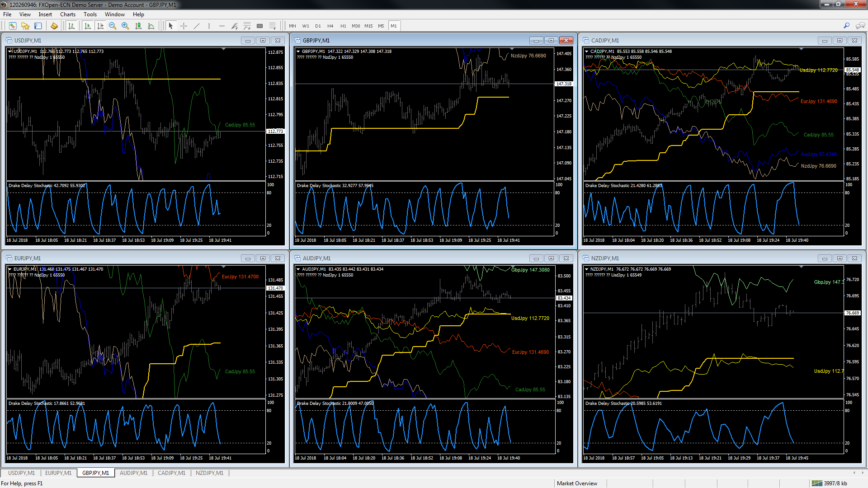Expand GBPJPY chart symbol arrow
This screenshot has width=868, height=488.
click(298, 51)
